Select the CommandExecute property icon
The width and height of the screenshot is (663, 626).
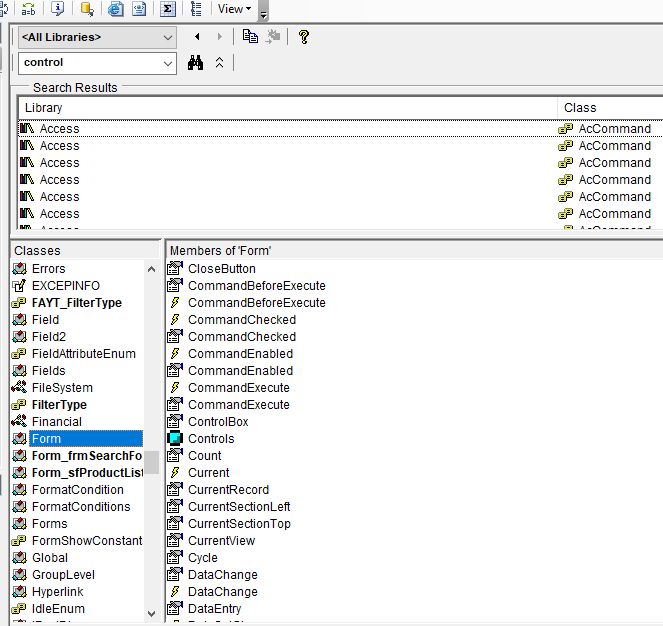[x=175, y=405]
